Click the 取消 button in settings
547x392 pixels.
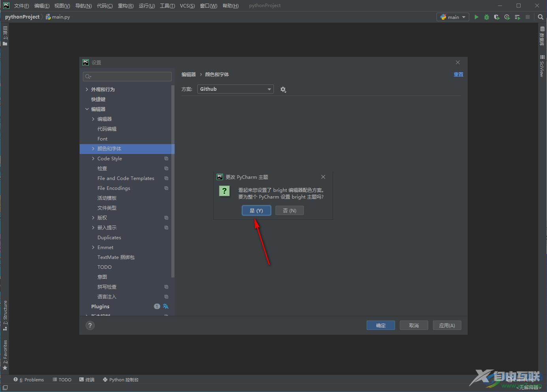click(414, 325)
